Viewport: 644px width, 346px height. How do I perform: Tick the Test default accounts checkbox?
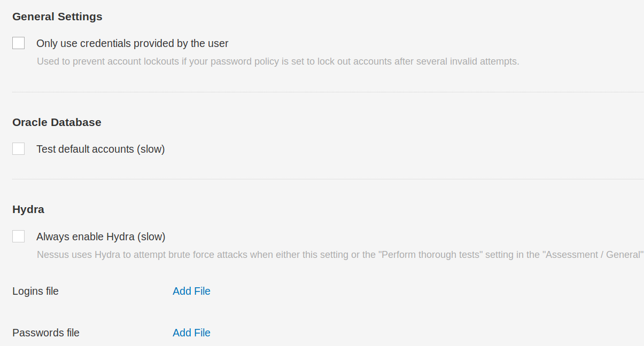point(19,149)
